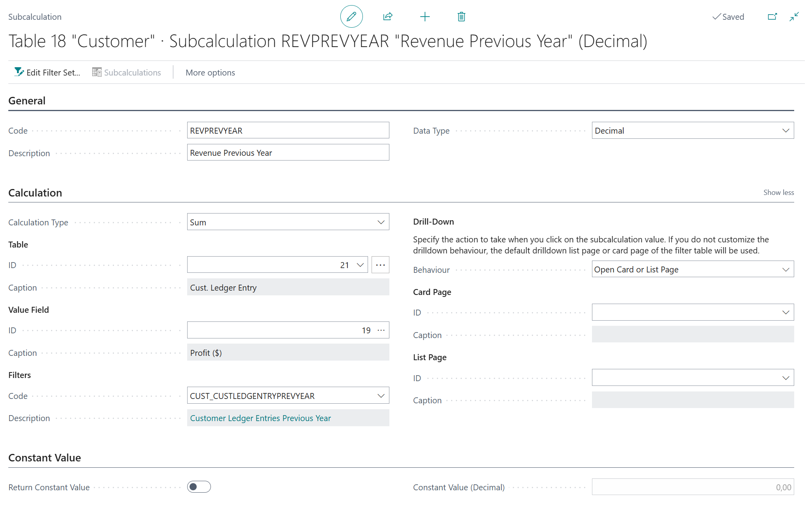The height and width of the screenshot is (531, 812).
Task: Open page in new window icon
Action: click(x=772, y=17)
